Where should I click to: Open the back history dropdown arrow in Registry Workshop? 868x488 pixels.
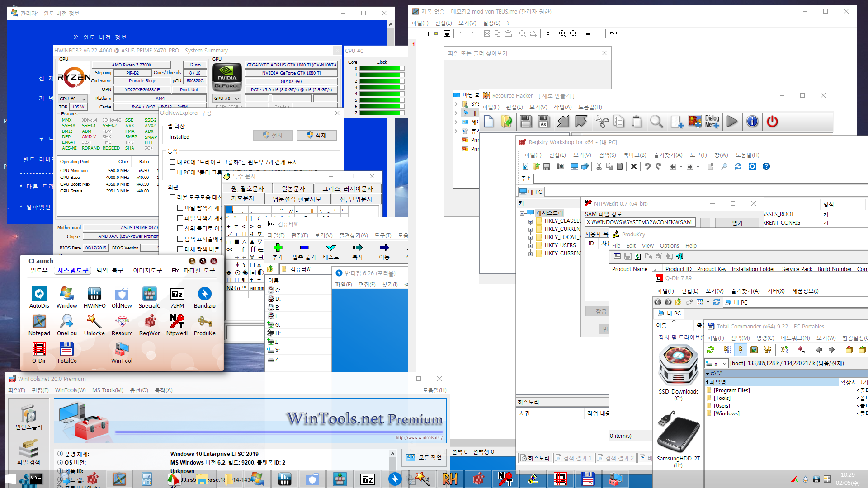(x=681, y=167)
